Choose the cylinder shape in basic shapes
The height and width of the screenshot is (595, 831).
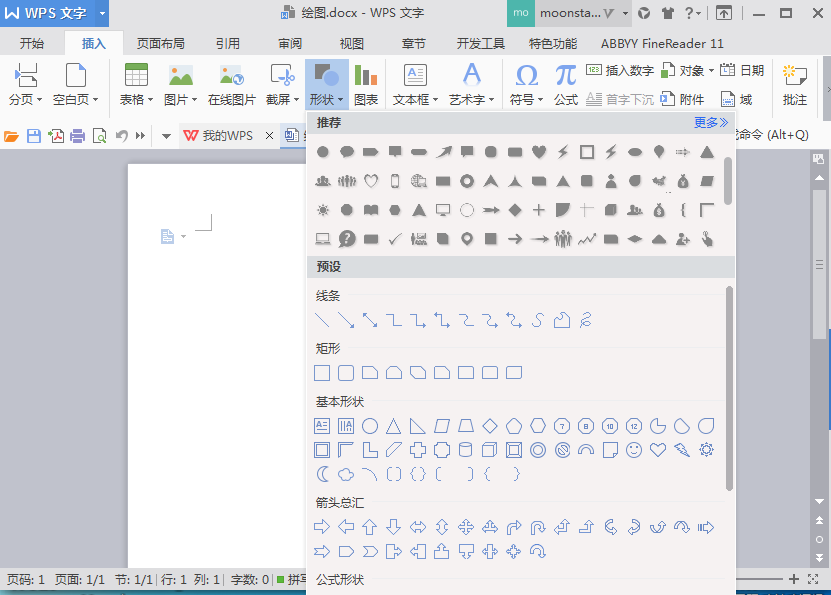(465, 450)
